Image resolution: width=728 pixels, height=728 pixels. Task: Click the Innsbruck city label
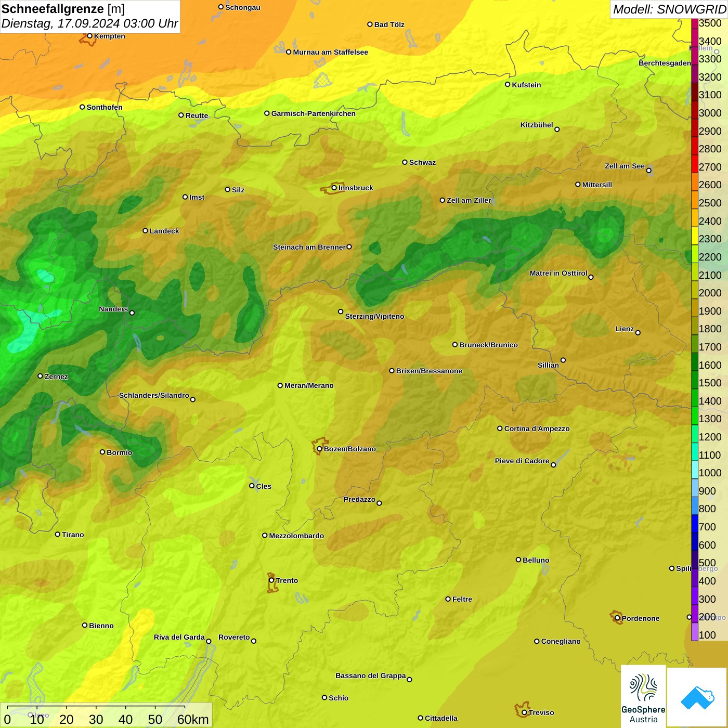click(x=356, y=188)
